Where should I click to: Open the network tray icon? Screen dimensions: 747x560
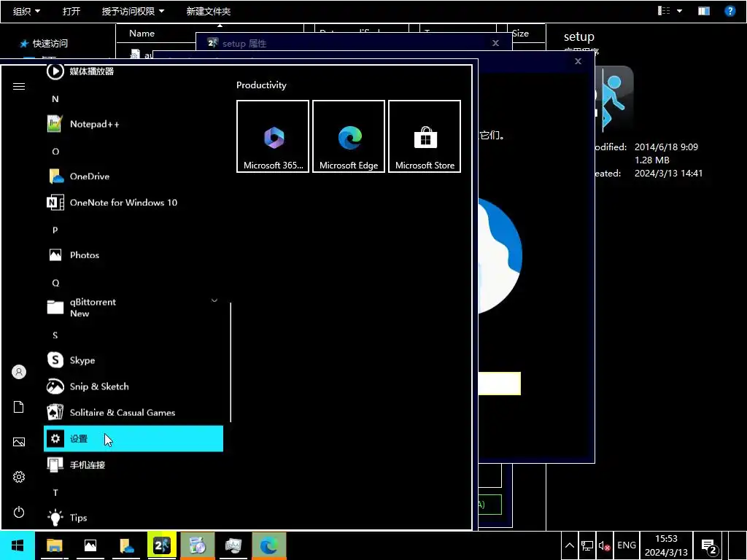pos(587,545)
